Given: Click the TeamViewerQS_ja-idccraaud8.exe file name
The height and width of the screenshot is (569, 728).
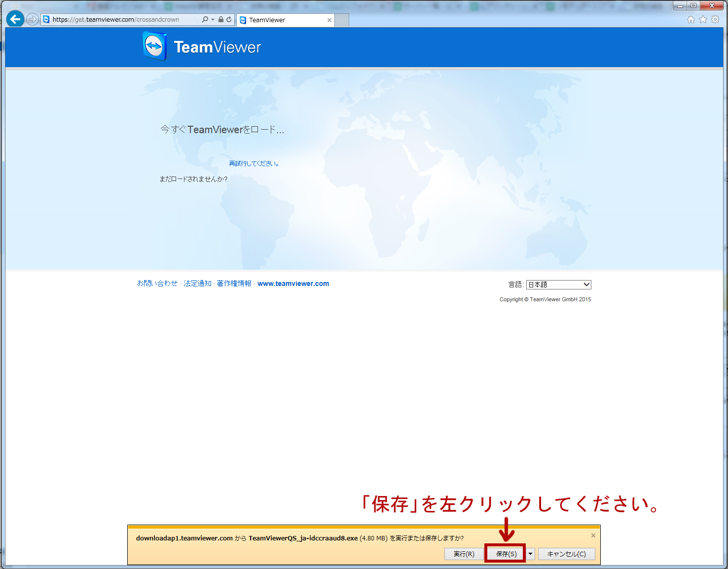Looking at the screenshot, I should pyautogui.click(x=303, y=538).
